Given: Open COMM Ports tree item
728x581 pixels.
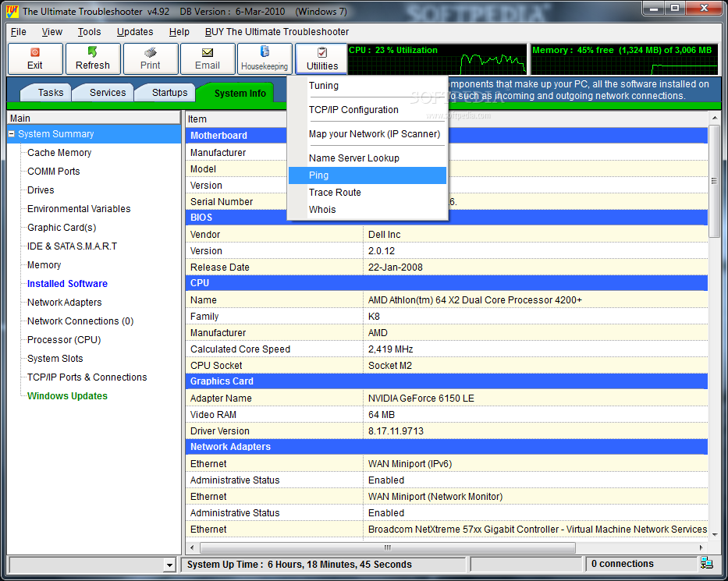Looking at the screenshot, I should 53,172.
